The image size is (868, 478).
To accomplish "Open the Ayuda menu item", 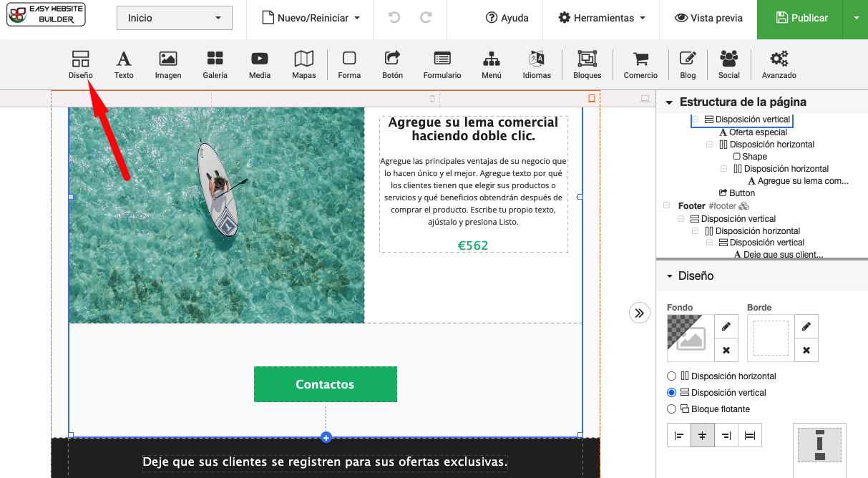I will [x=507, y=18].
